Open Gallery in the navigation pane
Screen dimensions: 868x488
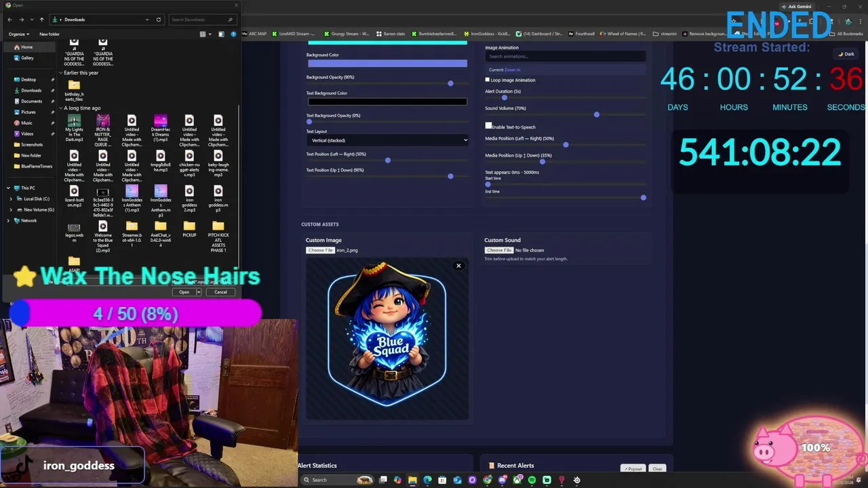(x=27, y=58)
